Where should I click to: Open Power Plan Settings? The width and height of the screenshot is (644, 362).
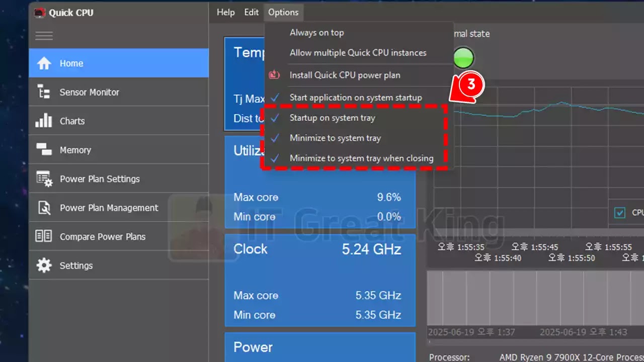pyautogui.click(x=119, y=178)
